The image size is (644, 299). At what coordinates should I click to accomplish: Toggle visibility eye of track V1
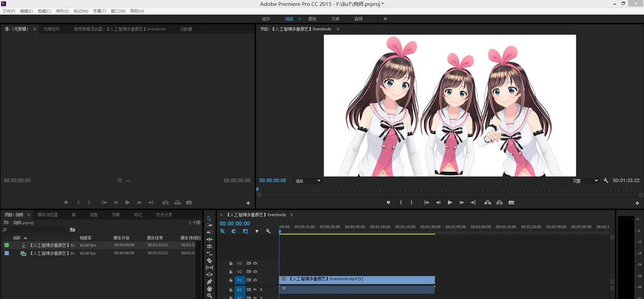(255, 280)
